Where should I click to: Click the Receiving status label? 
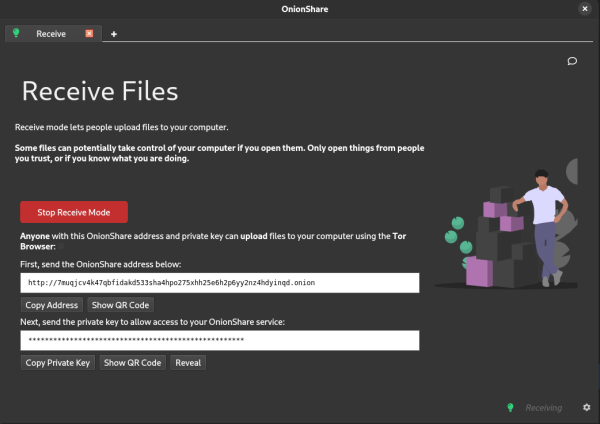coord(544,408)
